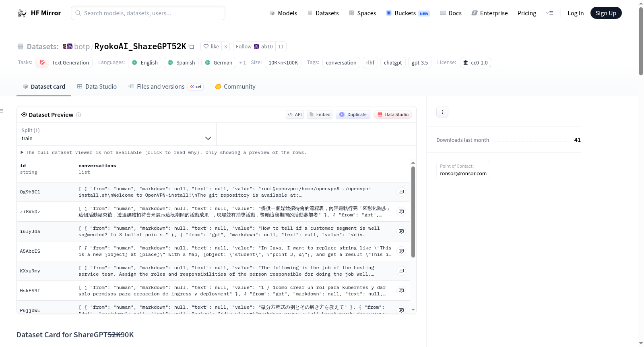The width and height of the screenshot is (644, 347).
Task: Click the chatgpt tag
Action: point(393,63)
